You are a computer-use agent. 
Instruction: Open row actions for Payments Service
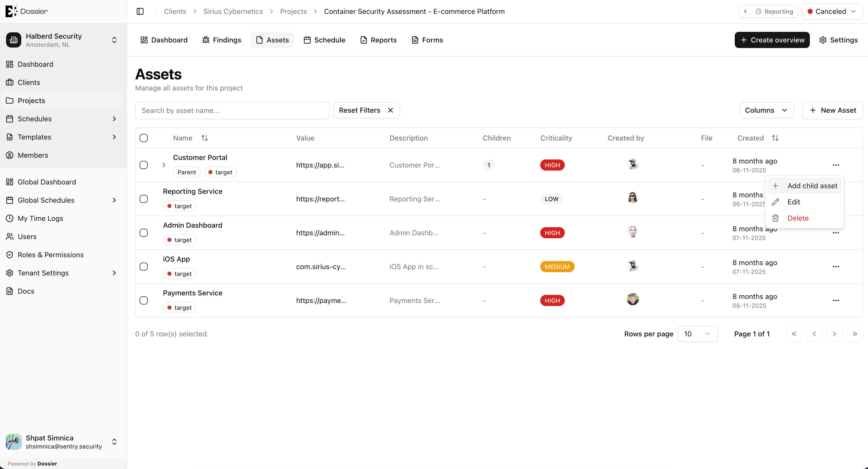click(x=836, y=301)
